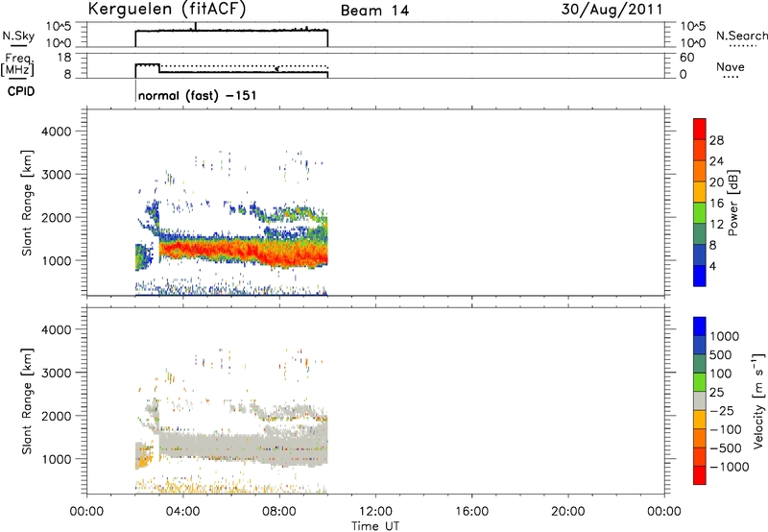Click the '16:00' time tick label

pos(471,512)
